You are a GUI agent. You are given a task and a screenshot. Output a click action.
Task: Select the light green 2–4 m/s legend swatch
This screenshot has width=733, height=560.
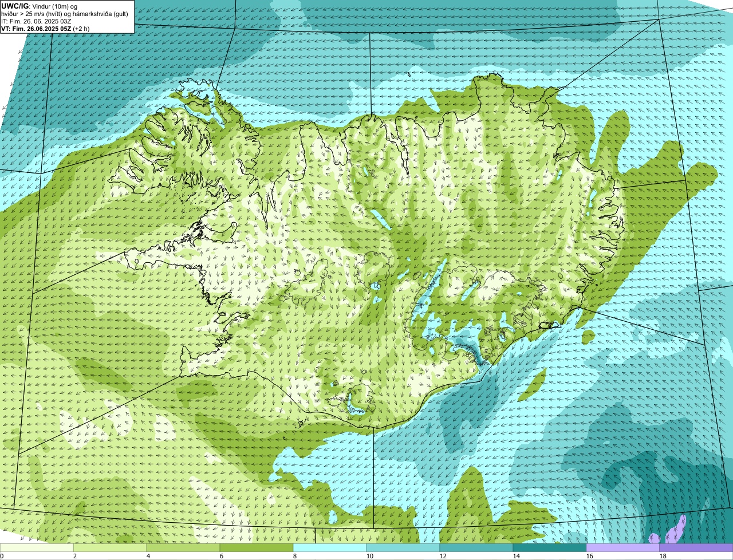[x=110, y=548]
